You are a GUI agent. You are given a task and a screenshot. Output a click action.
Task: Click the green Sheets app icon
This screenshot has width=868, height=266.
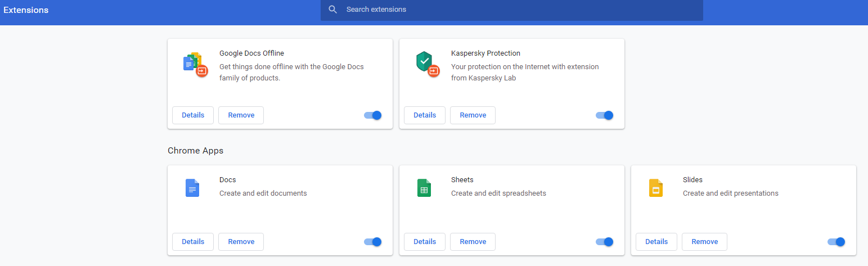point(424,187)
